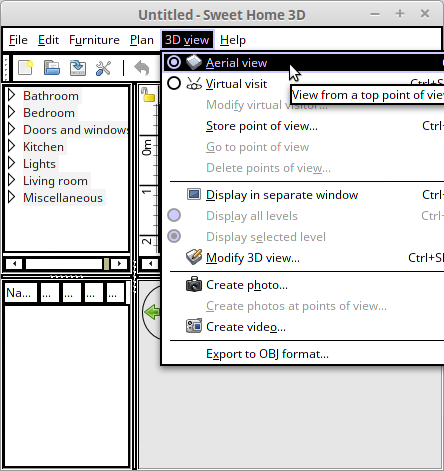
Task: Expand the Bathroom category
Action: click(x=12, y=95)
